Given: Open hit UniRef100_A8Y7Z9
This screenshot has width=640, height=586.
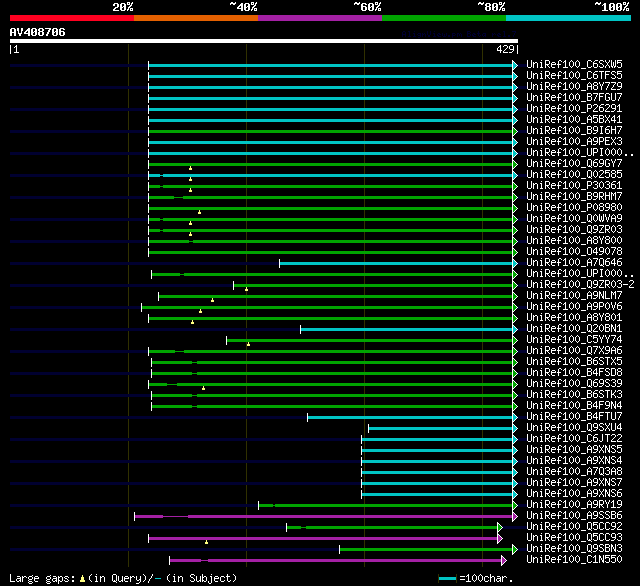Looking at the screenshot, I should [574, 87].
